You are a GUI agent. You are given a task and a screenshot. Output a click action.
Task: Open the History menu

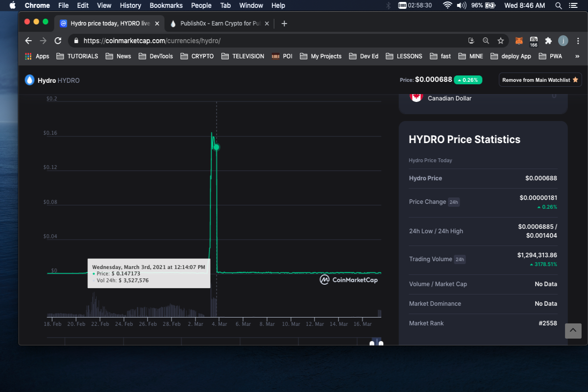(130, 5)
